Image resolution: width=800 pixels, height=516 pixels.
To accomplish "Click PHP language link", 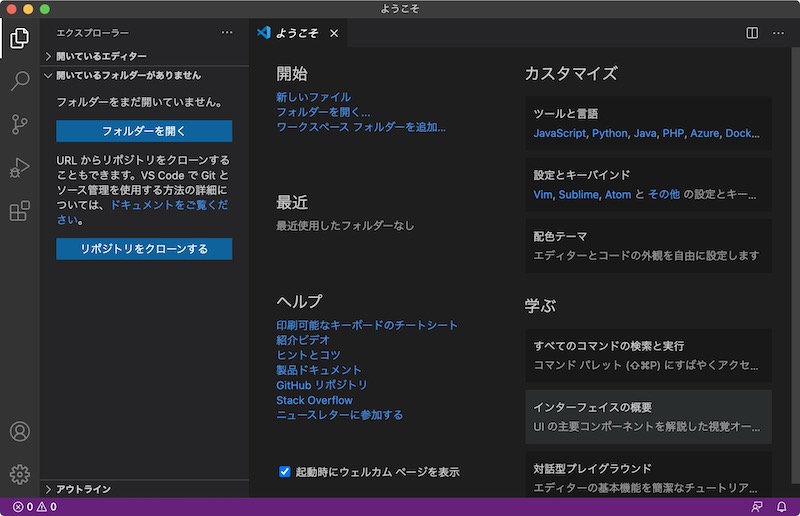I will 673,133.
